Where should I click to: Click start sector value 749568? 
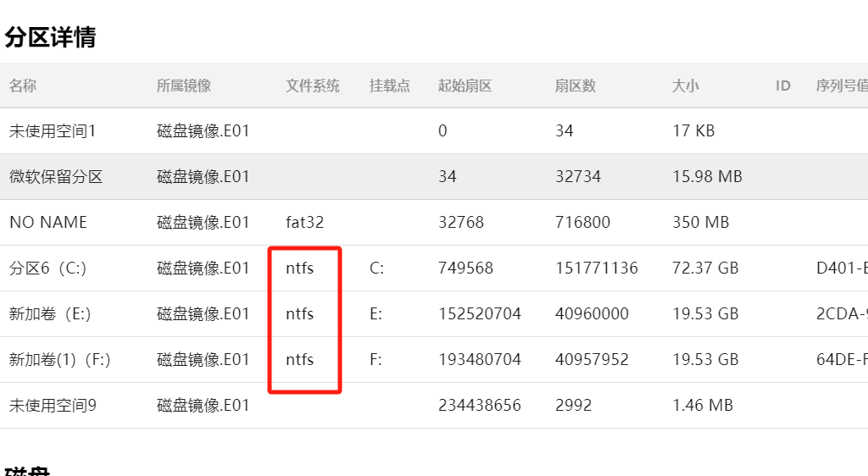click(x=465, y=268)
